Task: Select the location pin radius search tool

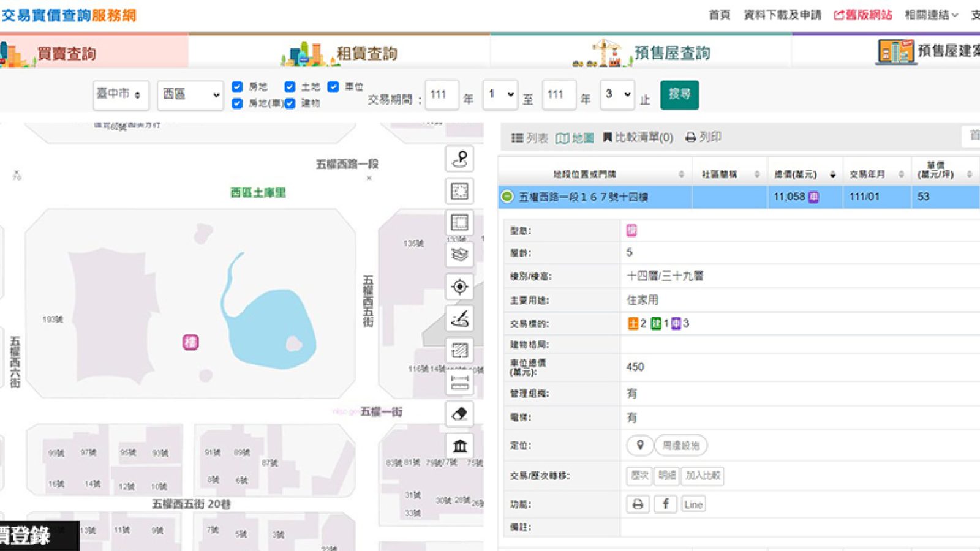Action: [459, 159]
